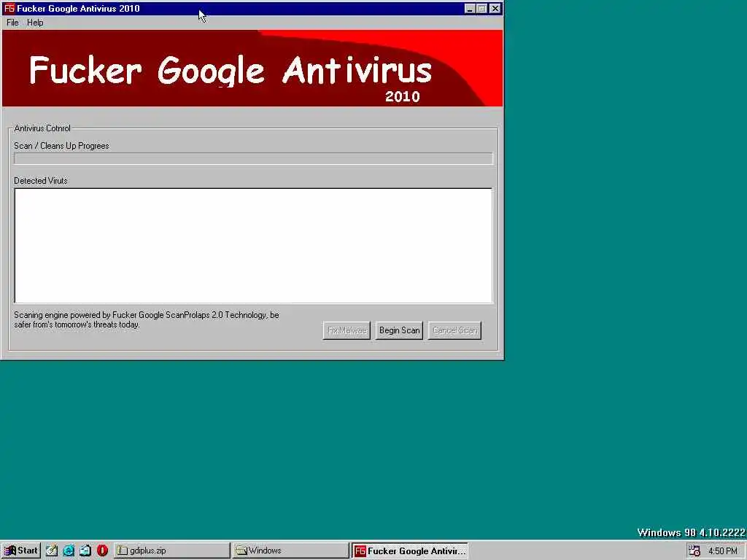Click the Scaning engine powered by description text
The width and height of the screenshot is (747, 560).
147,319
